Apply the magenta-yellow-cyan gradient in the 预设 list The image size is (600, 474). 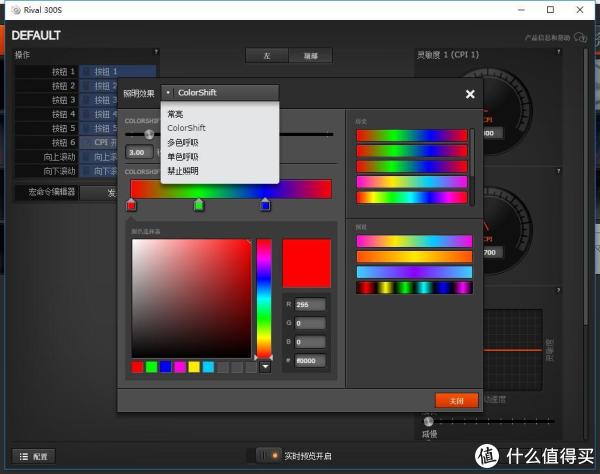click(x=414, y=241)
